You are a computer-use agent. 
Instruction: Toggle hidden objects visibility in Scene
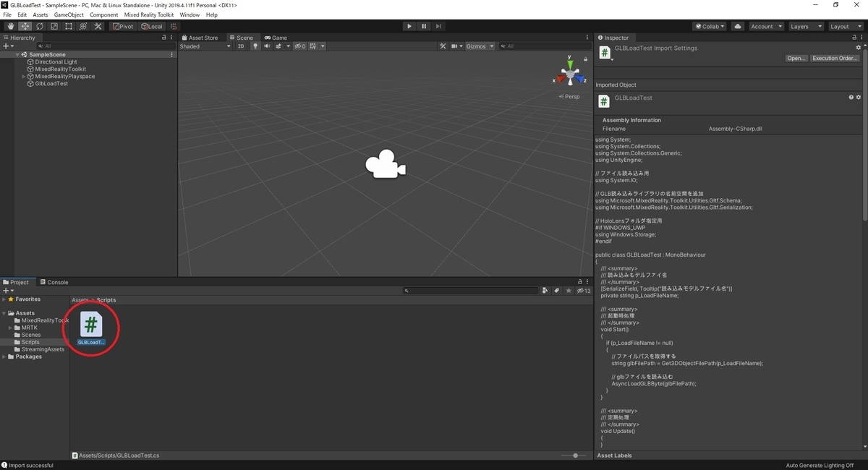coord(300,46)
